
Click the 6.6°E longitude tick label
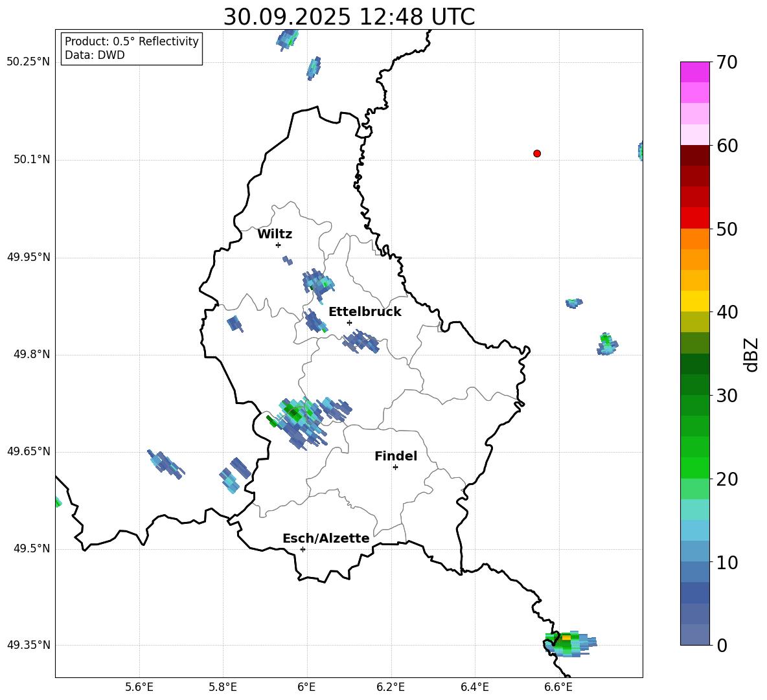click(558, 687)
